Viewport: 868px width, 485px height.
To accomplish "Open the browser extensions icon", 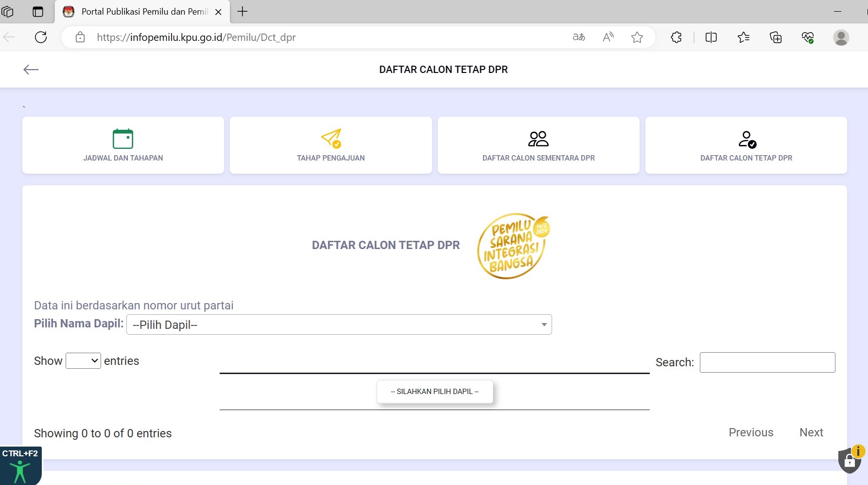I will [676, 37].
